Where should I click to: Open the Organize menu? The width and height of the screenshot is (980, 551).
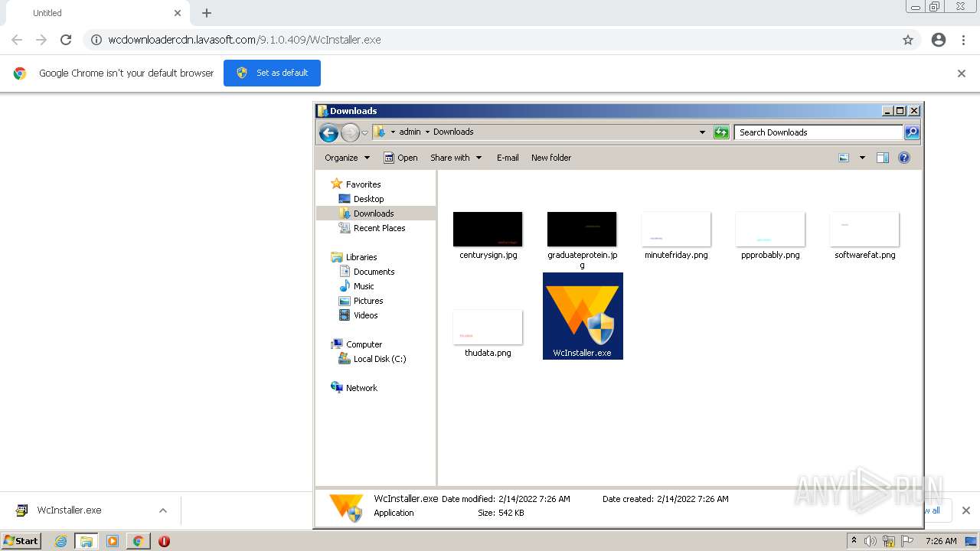347,158
